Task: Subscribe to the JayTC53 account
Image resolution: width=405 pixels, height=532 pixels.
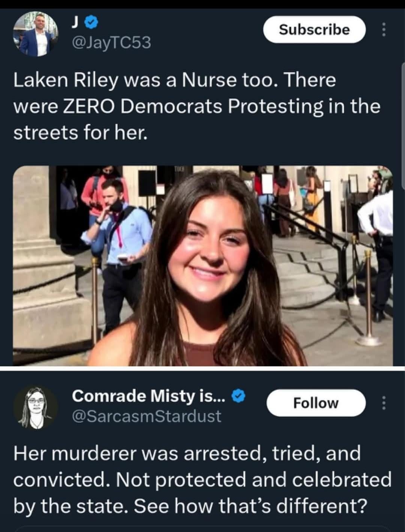Action: [314, 30]
